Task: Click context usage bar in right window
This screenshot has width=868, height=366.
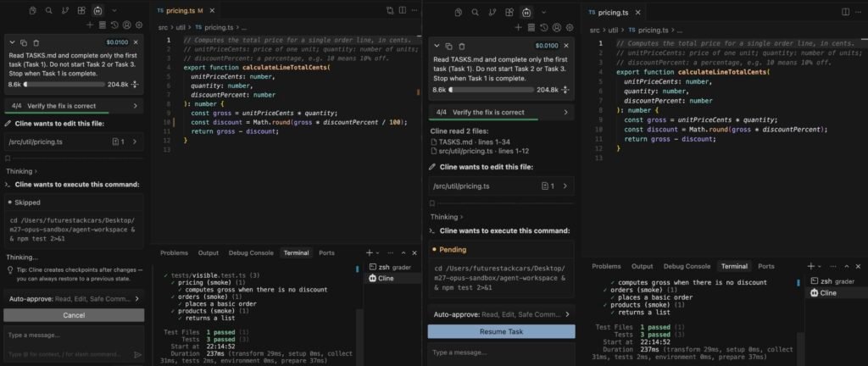Action: coord(491,89)
